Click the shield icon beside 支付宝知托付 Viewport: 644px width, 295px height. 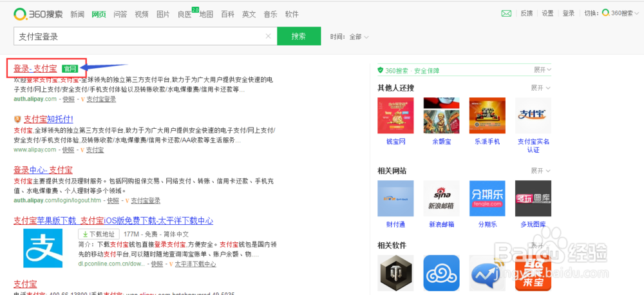click(x=17, y=120)
